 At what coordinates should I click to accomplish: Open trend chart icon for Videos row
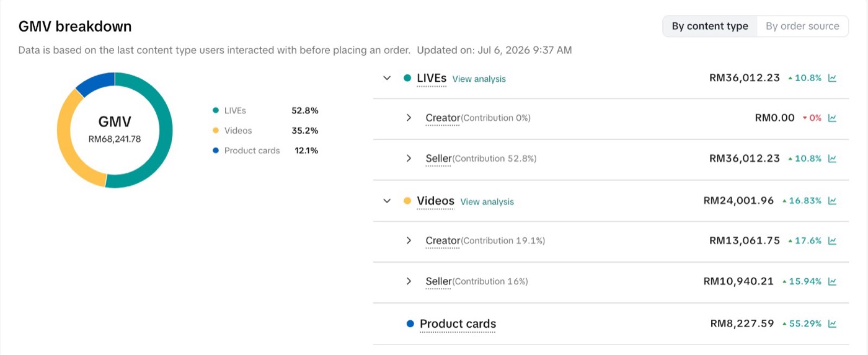coord(833,201)
